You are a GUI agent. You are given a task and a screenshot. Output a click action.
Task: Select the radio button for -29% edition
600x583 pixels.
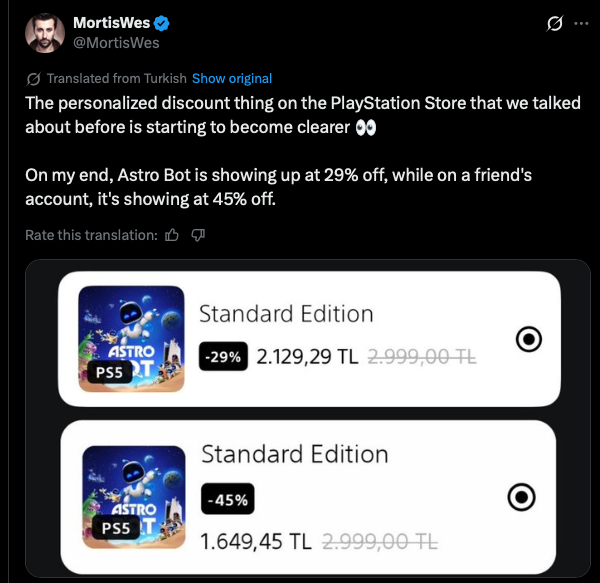point(528,340)
